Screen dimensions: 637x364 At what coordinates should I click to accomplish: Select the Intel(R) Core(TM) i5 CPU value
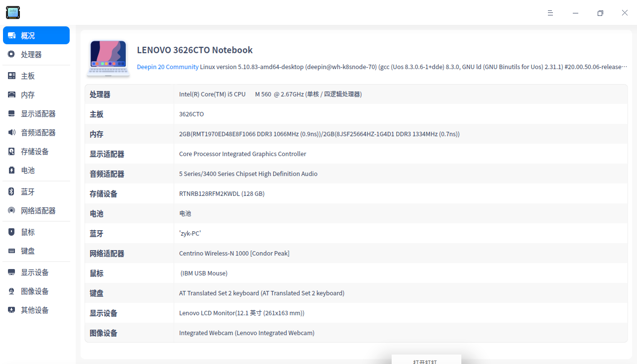270,94
